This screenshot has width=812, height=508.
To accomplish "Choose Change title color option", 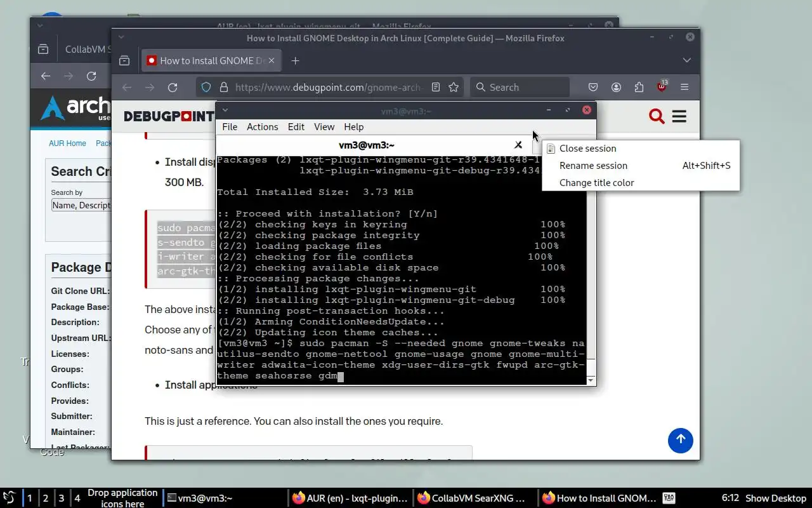I will click(641, 182).
